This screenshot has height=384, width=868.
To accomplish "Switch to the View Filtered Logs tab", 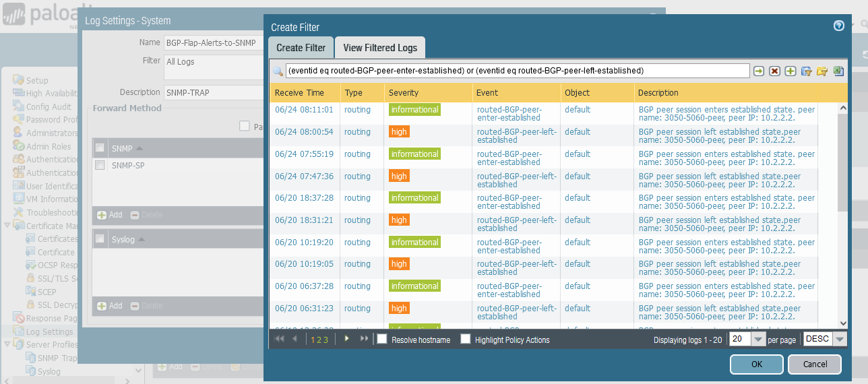I will click(x=380, y=47).
